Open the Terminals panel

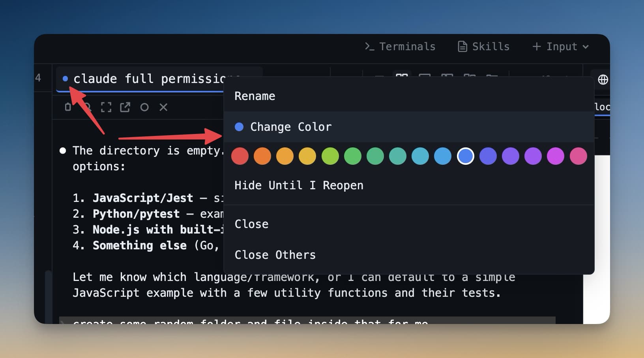400,47
